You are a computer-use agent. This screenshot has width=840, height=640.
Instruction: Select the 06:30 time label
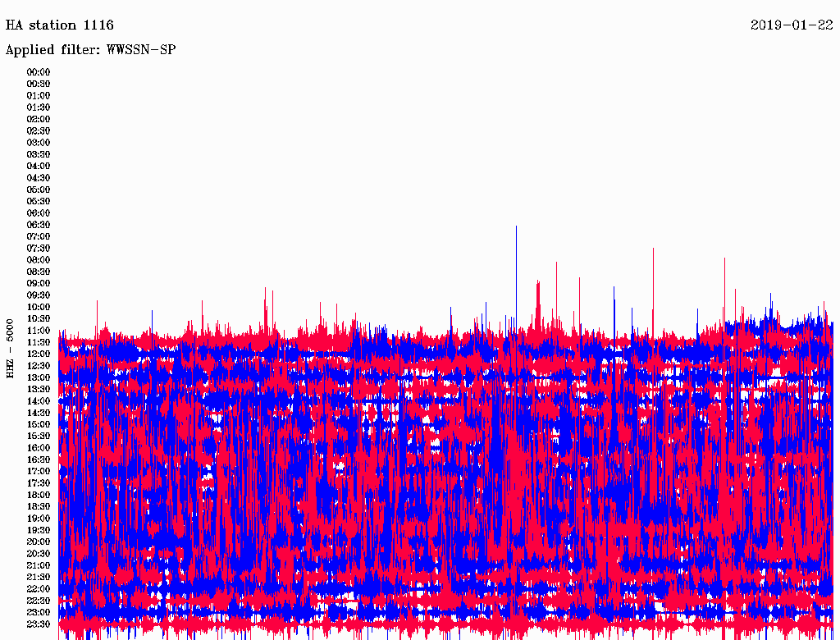point(39,225)
